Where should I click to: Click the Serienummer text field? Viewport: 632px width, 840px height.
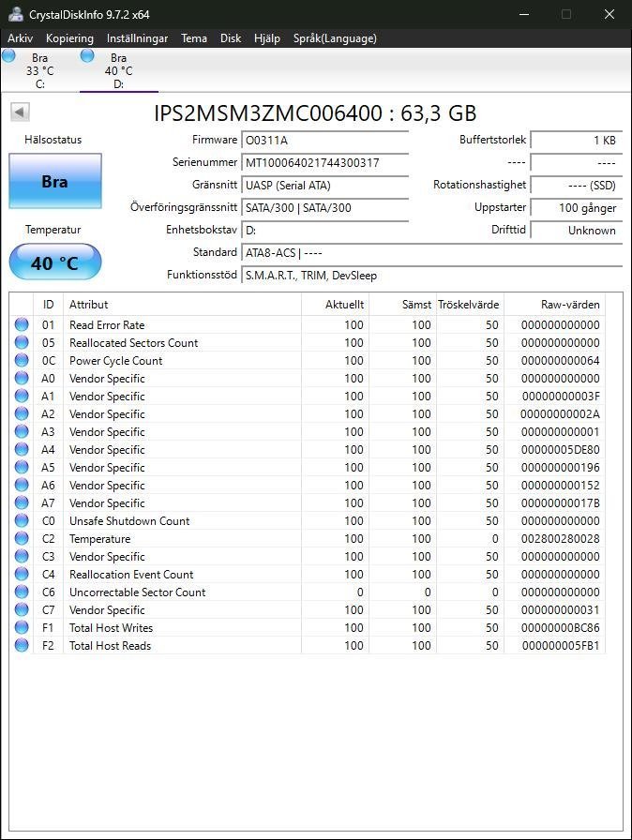tap(324, 162)
